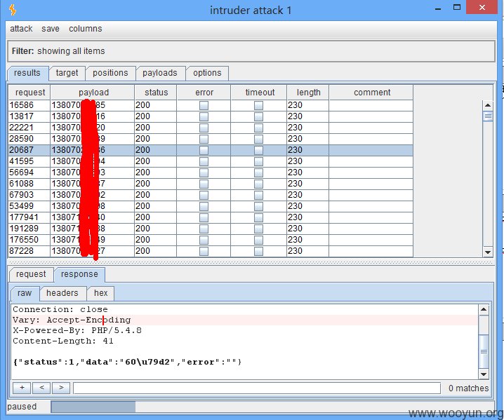Toggle error checkbox for request 16586
Image resolution: width=504 pixels, height=420 pixels.
[x=204, y=105]
